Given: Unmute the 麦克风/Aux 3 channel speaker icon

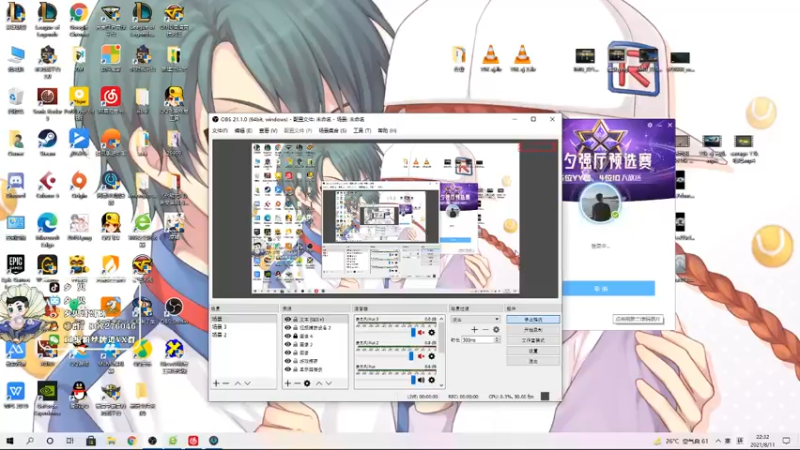Looking at the screenshot, I should pyautogui.click(x=421, y=333).
